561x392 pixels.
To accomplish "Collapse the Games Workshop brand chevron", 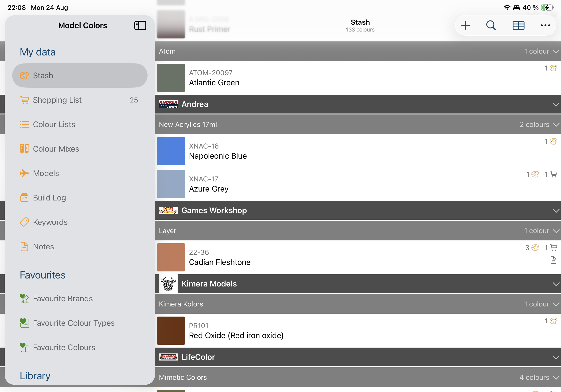I will click(x=556, y=211).
